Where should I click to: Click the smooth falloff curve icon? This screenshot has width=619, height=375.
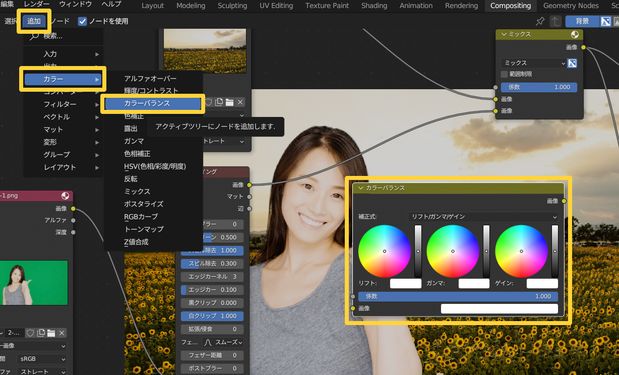click(208, 342)
